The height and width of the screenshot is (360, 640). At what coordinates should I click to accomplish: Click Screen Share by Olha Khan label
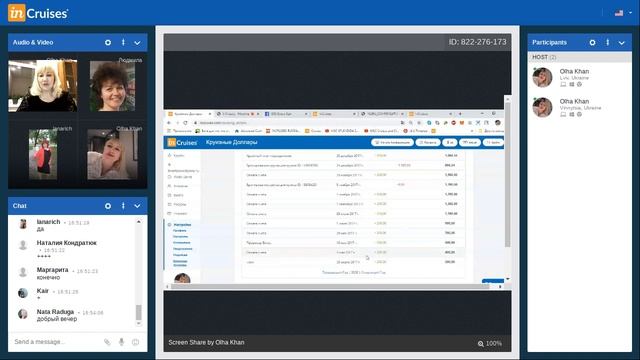(206, 342)
